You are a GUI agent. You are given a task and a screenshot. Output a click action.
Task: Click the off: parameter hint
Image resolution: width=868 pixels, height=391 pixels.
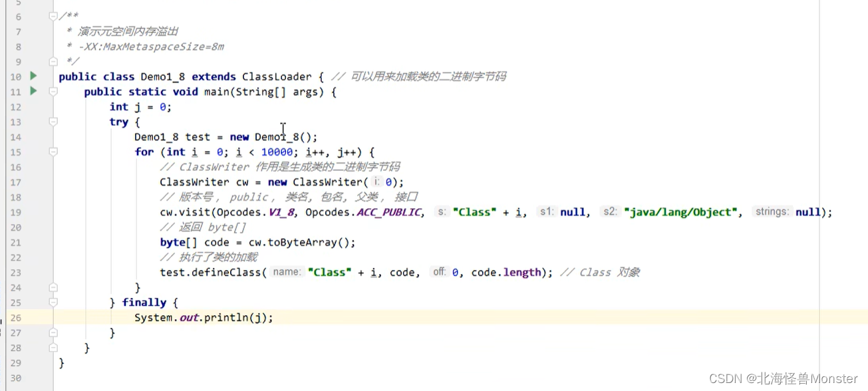tap(439, 272)
